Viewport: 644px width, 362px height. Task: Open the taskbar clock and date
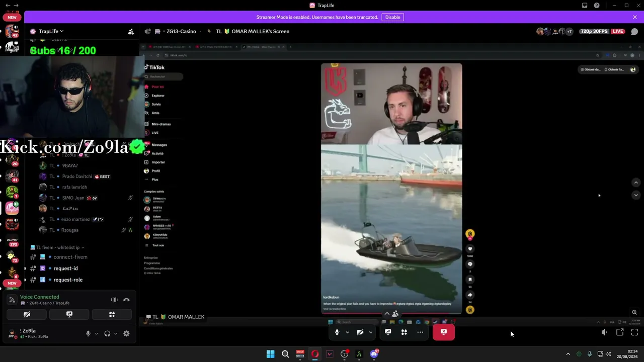pyautogui.click(x=627, y=354)
